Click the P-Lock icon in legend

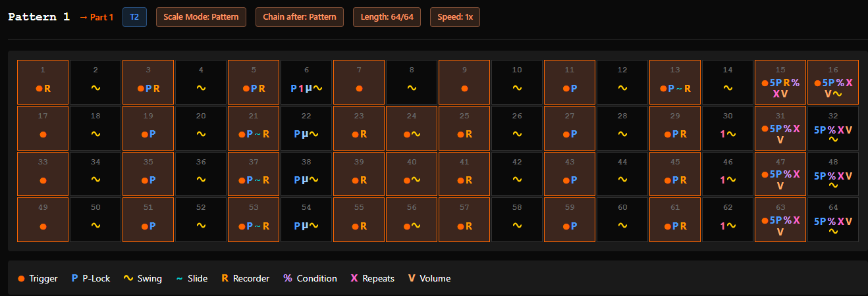coord(74,278)
